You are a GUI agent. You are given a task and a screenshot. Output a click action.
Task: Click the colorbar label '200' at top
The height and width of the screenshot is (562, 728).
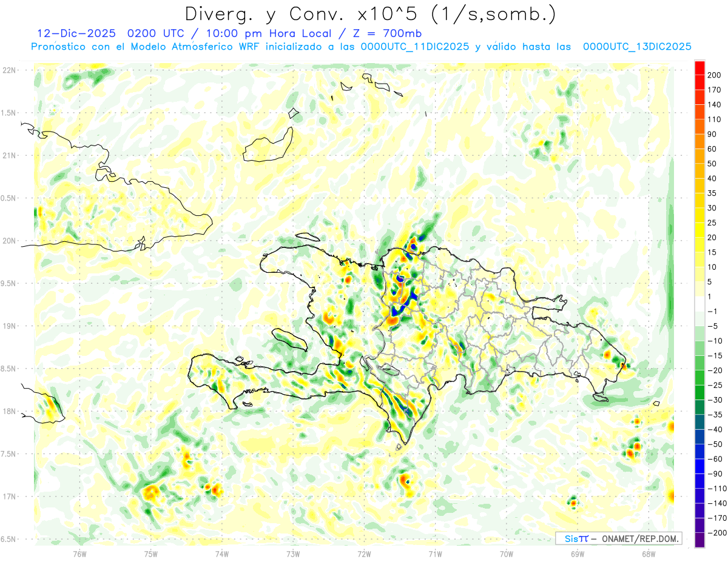(x=714, y=75)
